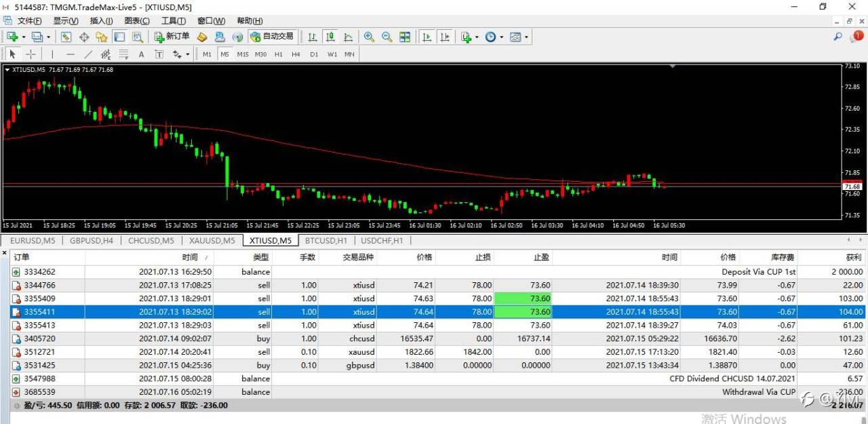This screenshot has width=868, height=424.
Task: Select the H4 timeframe button
Action: 296,54
